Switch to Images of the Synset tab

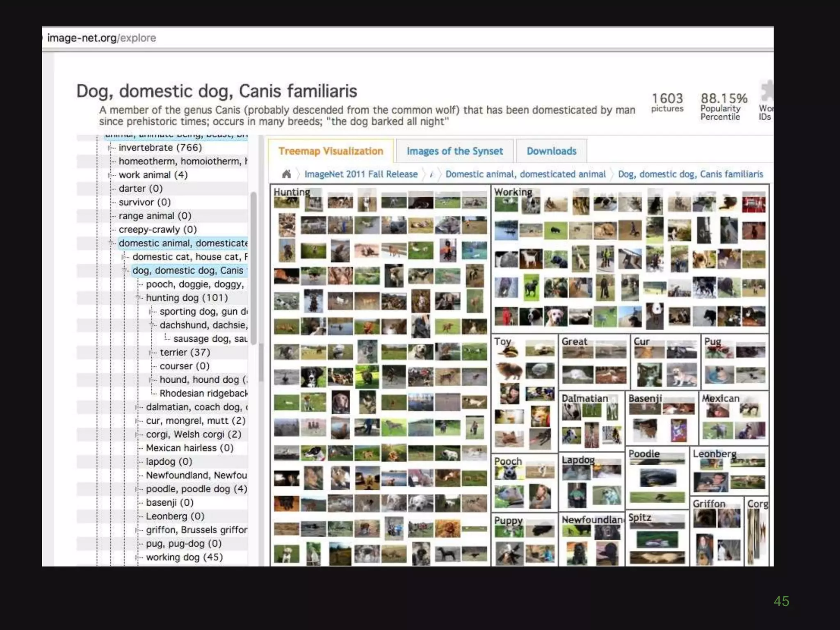pyautogui.click(x=454, y=151)
